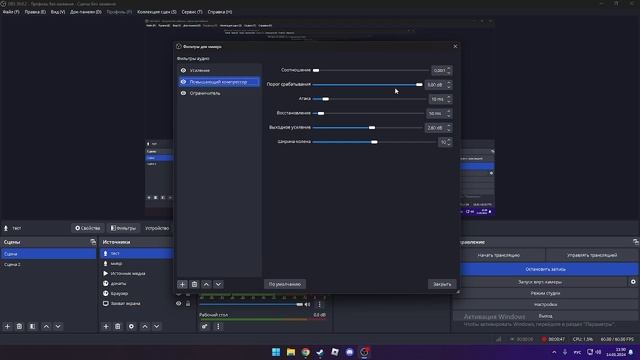This screenshot has height=360, width=640.
Task: Remove the selected source with the trash icon
Action: point(118,327)
